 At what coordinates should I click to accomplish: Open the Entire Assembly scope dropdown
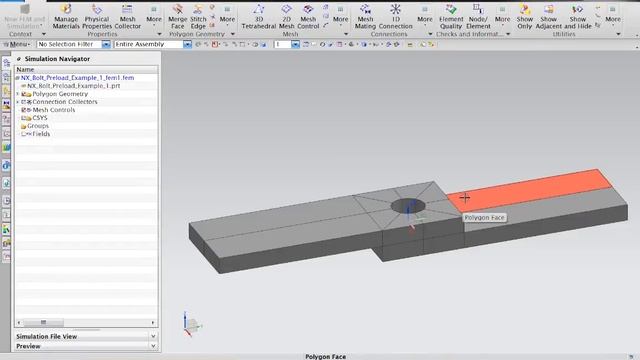tap(187, 44)
